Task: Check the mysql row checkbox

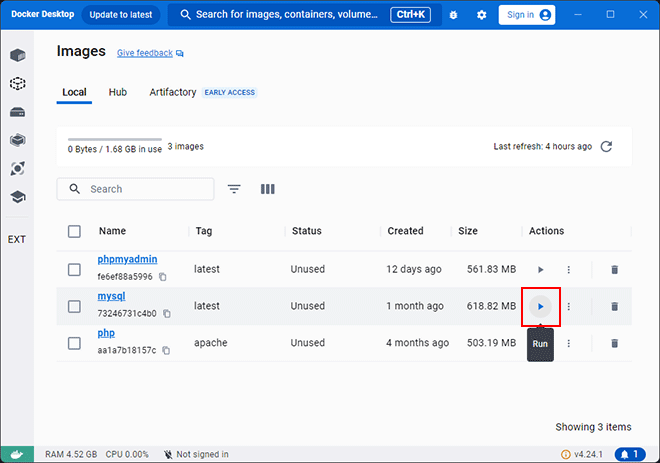Action: point(75,306)
